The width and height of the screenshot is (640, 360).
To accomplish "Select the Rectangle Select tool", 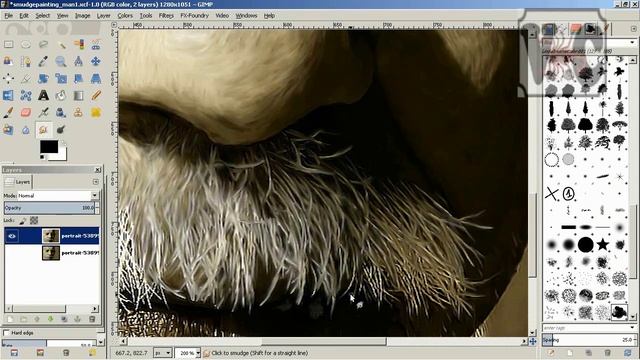I will (8, 44).
